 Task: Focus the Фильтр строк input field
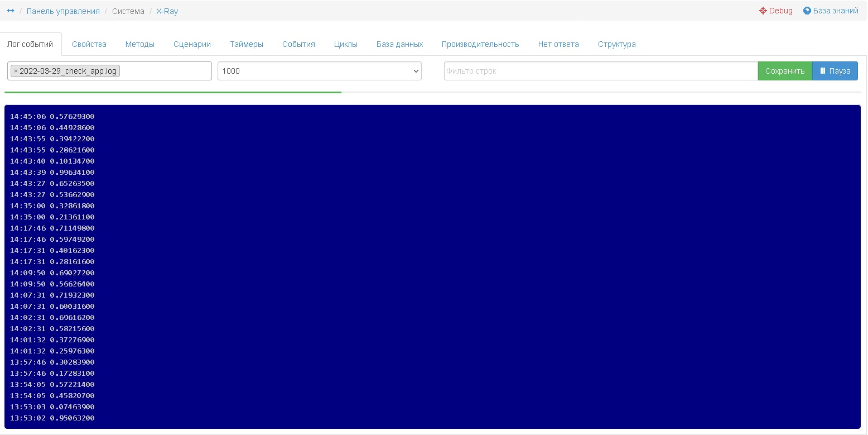click(x=601, y=71)
